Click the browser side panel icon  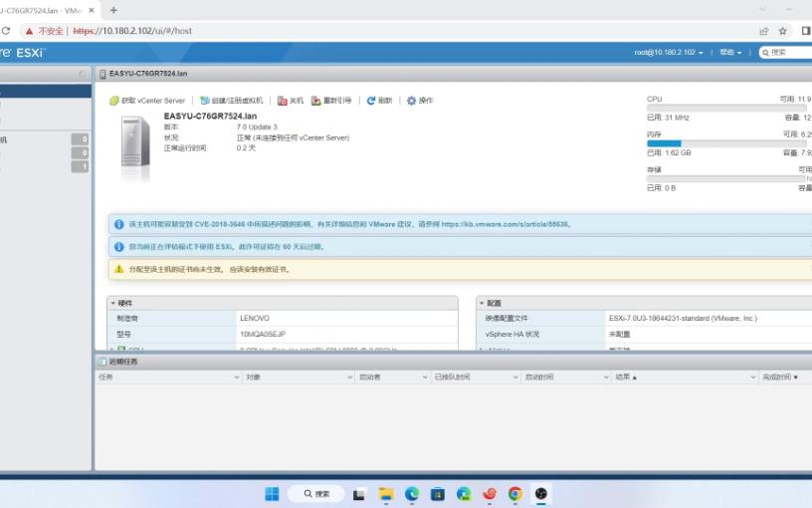tap(806, 31)
